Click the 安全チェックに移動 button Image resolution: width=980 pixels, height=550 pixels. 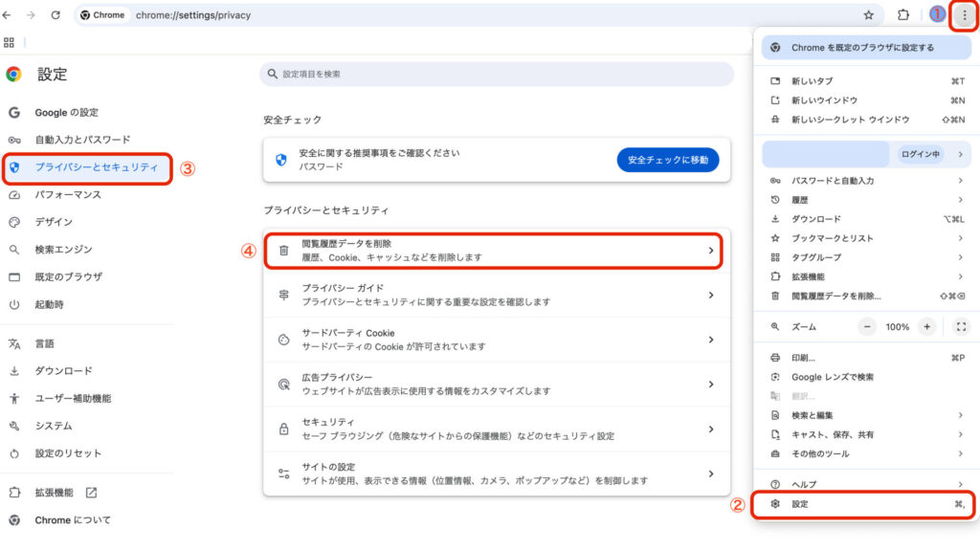click(x=667, y=160)
